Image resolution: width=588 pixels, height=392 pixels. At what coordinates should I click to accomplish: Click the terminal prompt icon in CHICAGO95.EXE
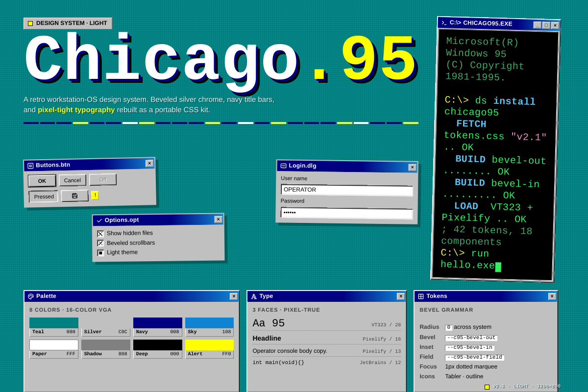[444, 23]
